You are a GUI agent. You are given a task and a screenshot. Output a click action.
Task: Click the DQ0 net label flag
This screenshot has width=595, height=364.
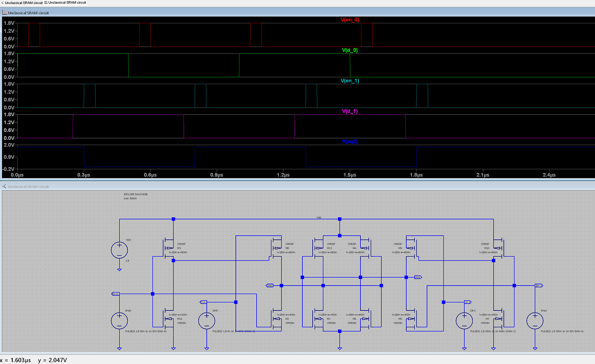click(270, 286)
